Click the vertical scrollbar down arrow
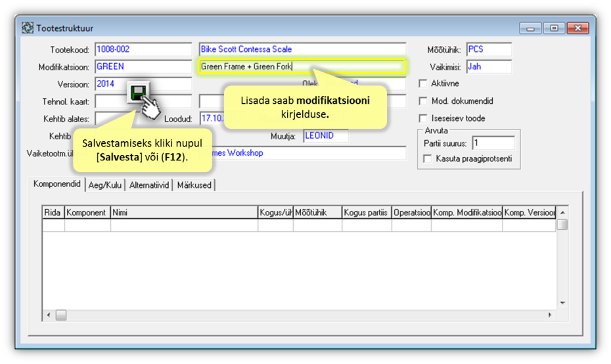Screen dimensions: 611x364 click(562, 303)
